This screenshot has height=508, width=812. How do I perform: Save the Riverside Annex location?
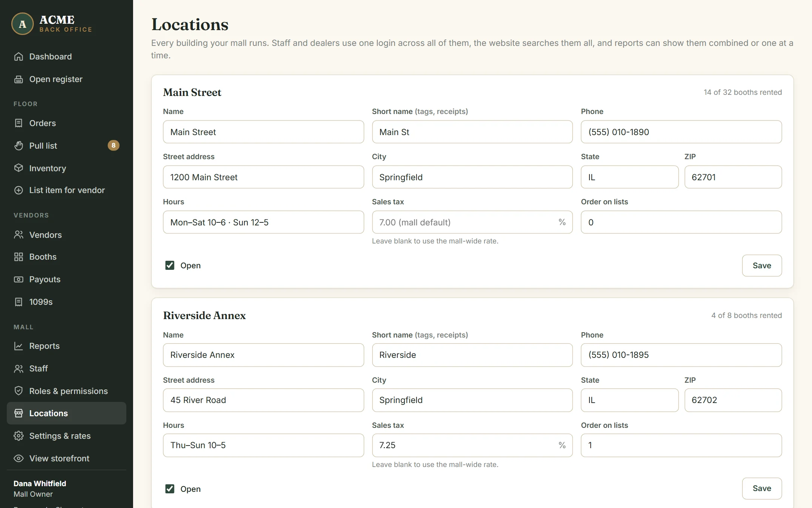coord(762,488)
